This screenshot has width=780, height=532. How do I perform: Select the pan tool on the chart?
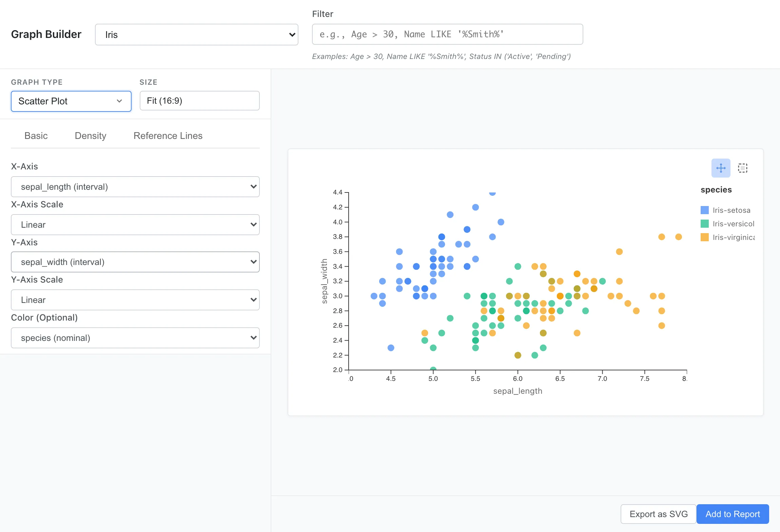[x=720, y=168]
